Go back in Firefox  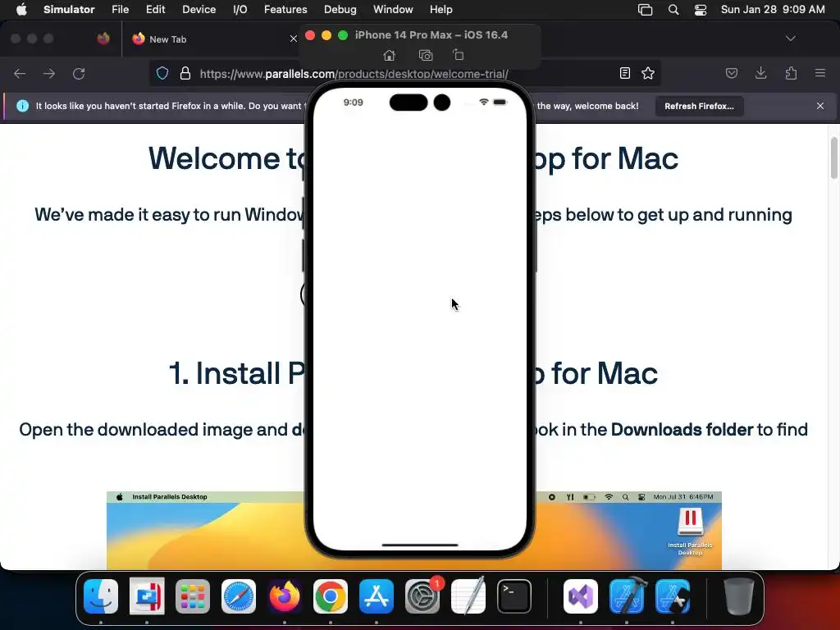coord(20,73)
